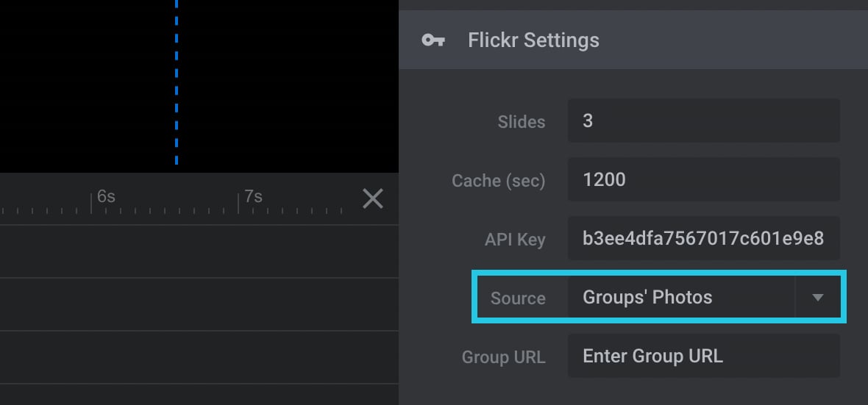Click the Cache (sec) field showing 1200
868x405 pixels.
pos(703,179)
